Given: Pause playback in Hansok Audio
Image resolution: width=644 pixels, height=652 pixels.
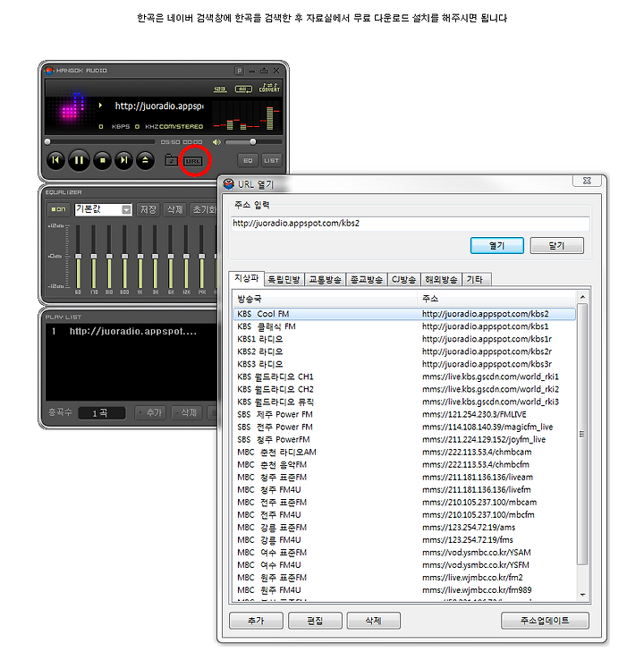Looking at the screenshot, I should pos(79,160).
